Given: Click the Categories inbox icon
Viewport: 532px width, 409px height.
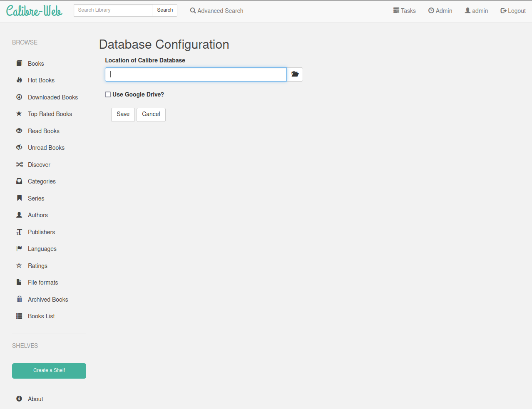Looking at the screenshot, I should pyautogui.click(x=19, y=181).
